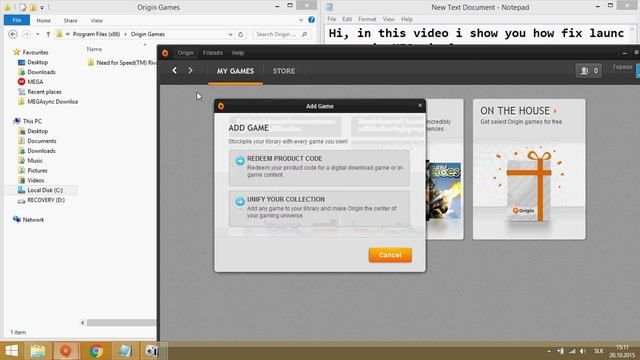Select Downloads under Favourites
This screenshot has height=360, width=640.
click(x=41, y=72)
